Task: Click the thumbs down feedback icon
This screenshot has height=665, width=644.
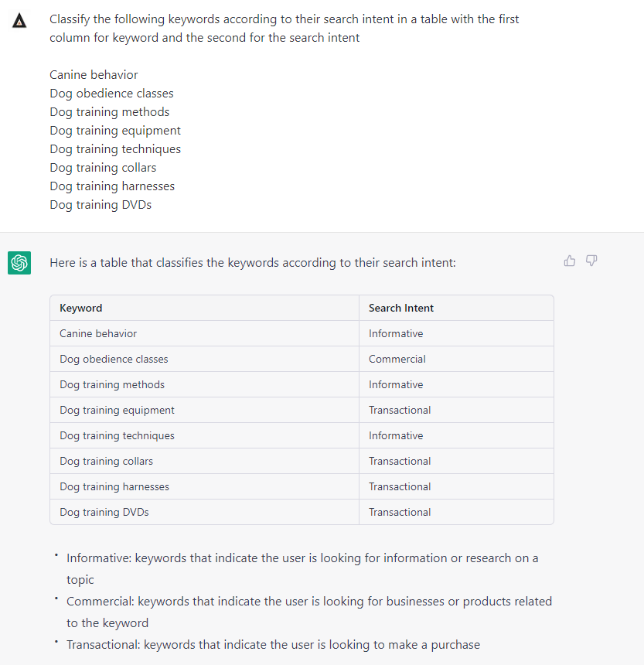Action: [x=591, y=261]
